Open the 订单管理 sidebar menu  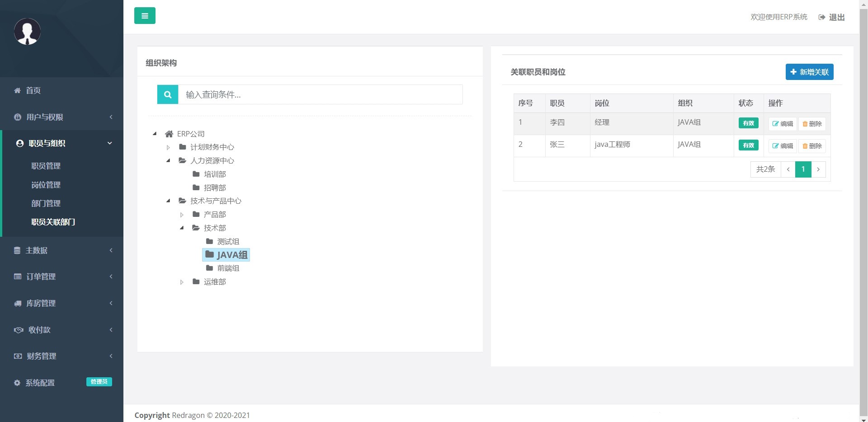click(41, 277)
